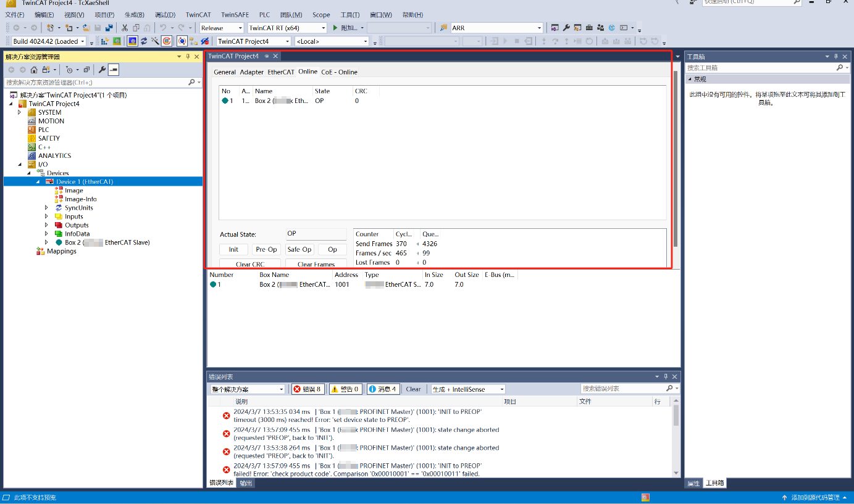Switch to the Adapter tab
This screenshot has height=504, width=854.
point(251,72)
